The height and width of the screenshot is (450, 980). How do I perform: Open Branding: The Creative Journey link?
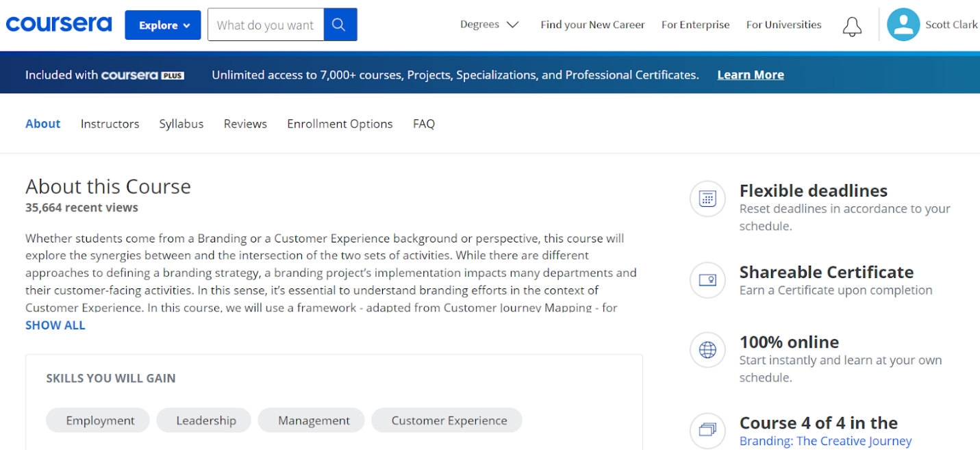pyautogui.click(x=825, y=441)
